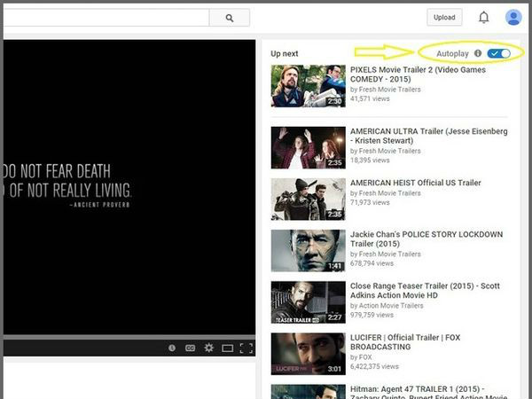The height and width of the screenshot is (399, 532).
Task: Open the player settings gear
Action: tap(208, 348)
